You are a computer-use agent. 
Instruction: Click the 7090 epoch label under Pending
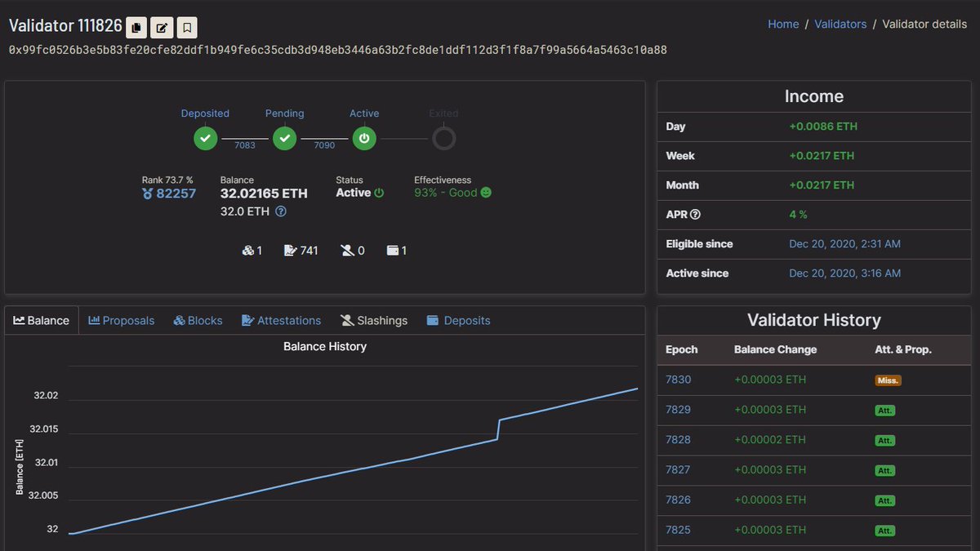tap(324, 145)
